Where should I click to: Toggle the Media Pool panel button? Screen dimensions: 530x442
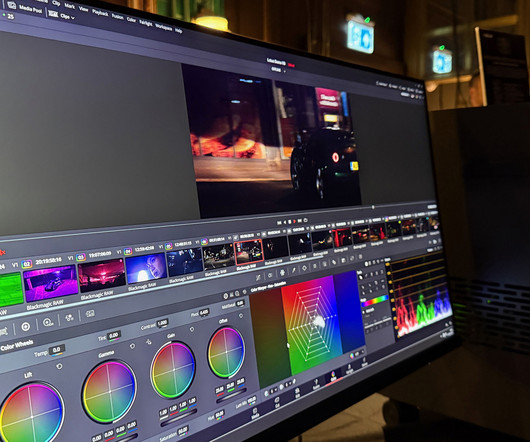26,8
